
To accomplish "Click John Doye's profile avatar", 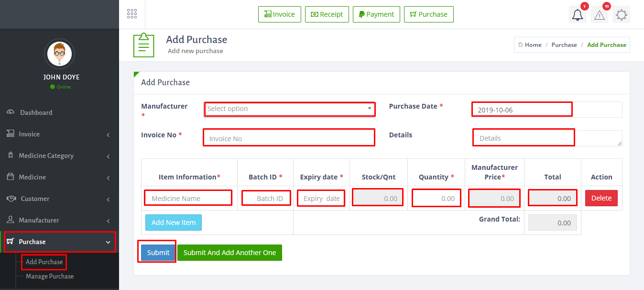I will pos(59,54).
